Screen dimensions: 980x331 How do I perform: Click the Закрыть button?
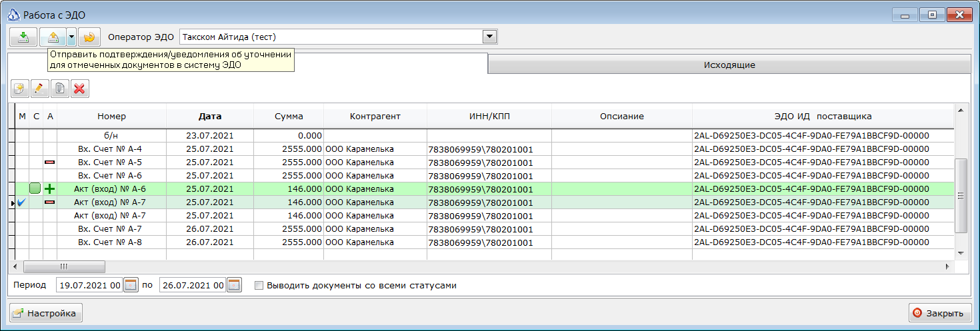[x=939, y=312]
